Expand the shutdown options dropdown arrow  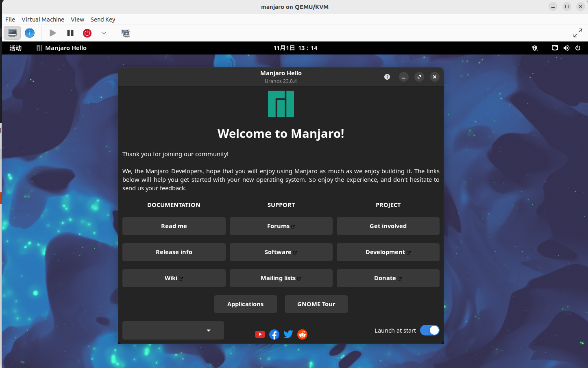click(104, 33)
